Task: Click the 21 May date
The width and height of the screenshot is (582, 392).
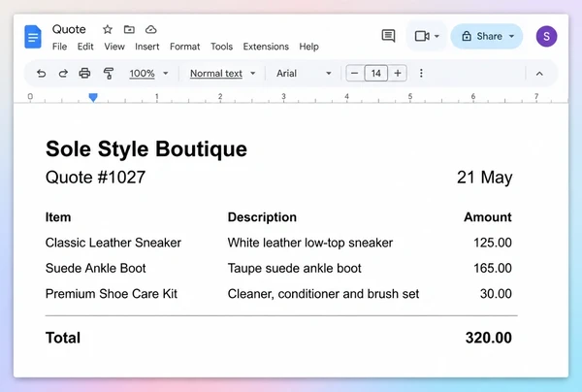Action: [485, 178]
